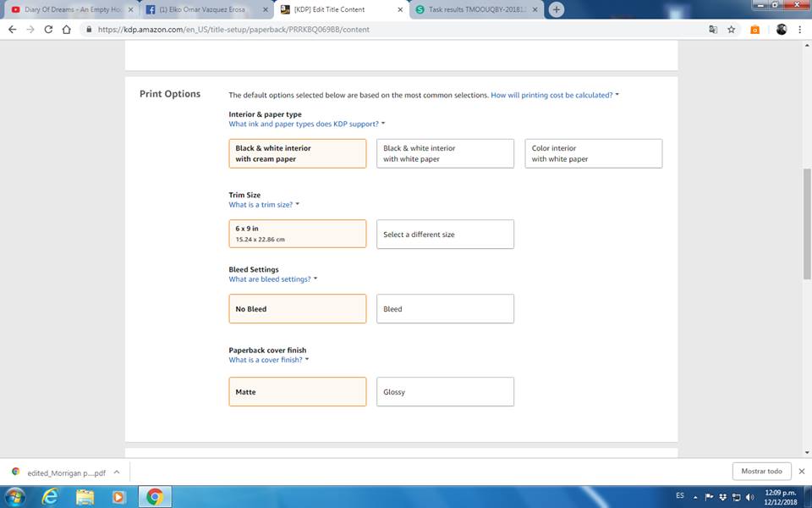Click 'Select a different size' button
Screen dimensions: 812x508
click(x=445, y=235)
